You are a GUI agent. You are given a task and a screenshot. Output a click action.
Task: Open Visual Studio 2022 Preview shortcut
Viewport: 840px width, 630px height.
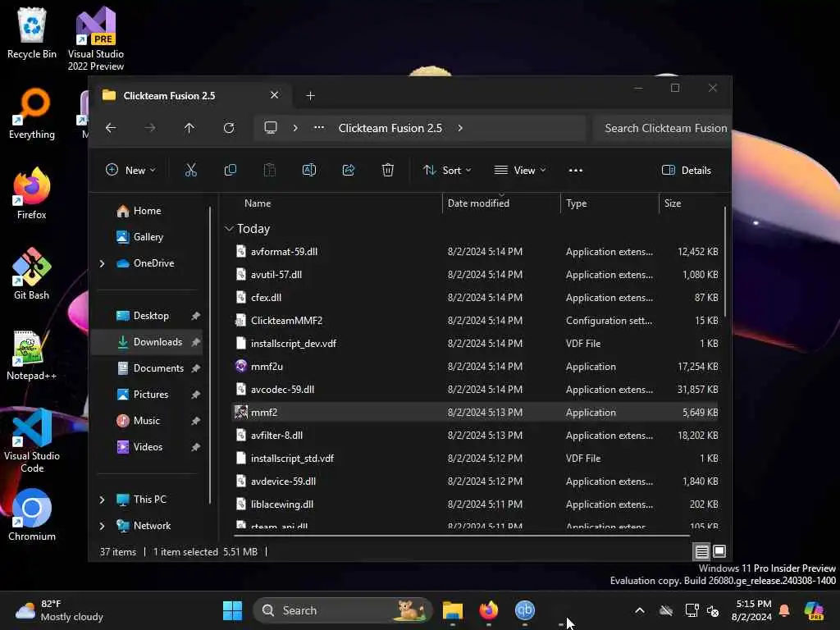pyautogui.click(x=96, y=39)
